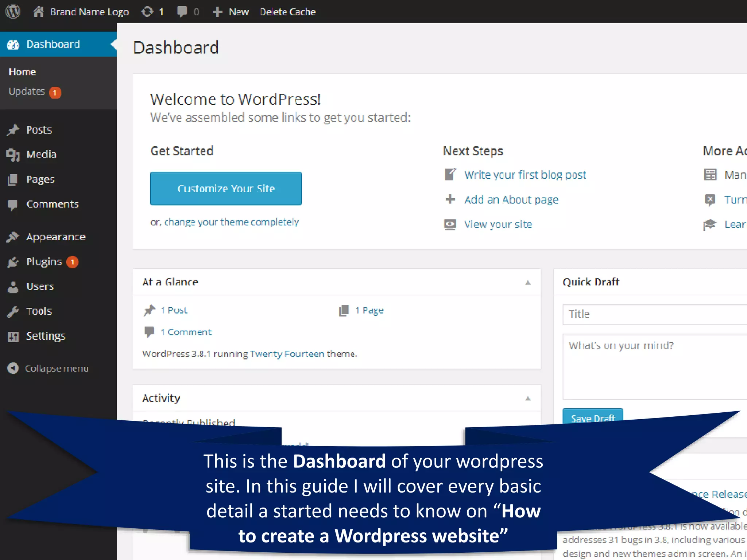The width and height of the screenshot is (747, 560).
Task: Click the Pages icon in sidebar
Action: coord(13,179)
